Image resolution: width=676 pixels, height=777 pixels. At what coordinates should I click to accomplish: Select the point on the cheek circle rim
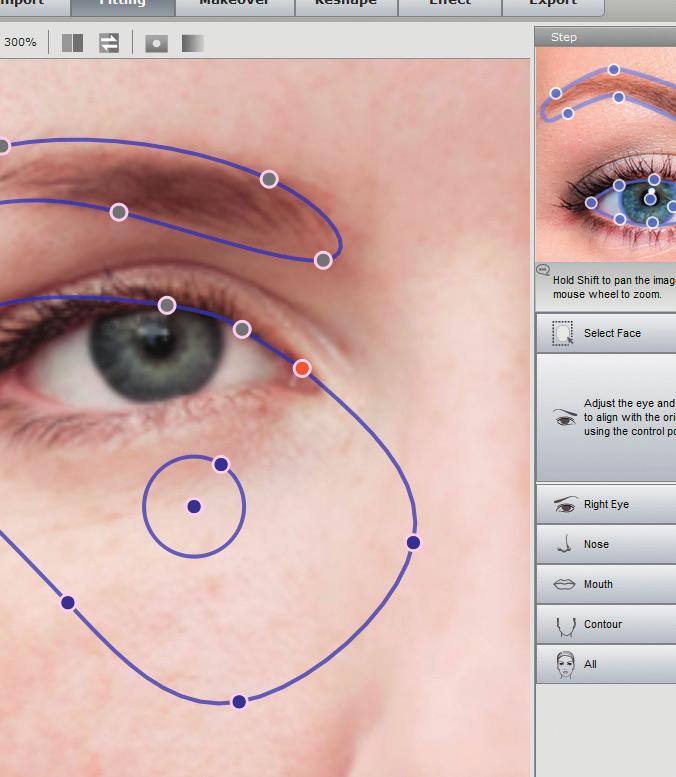(x=221, y=464)
